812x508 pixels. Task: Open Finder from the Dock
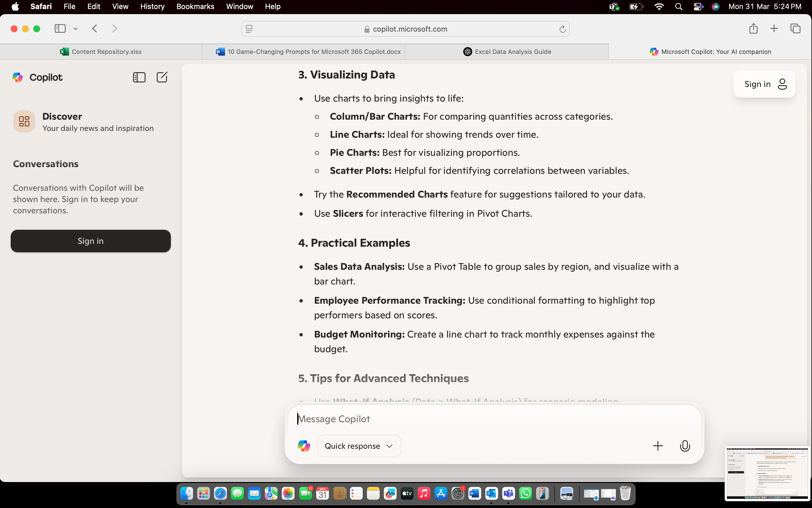coord(187,494)
